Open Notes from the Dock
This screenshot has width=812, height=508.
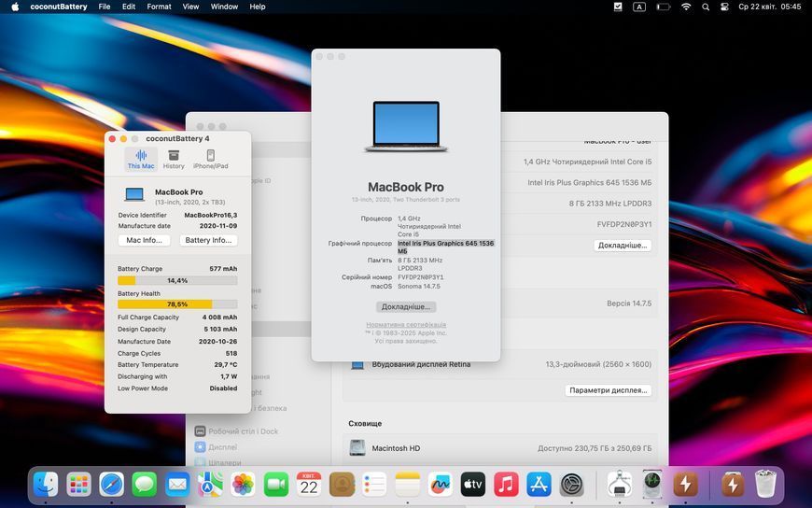(x=408, y=486)
